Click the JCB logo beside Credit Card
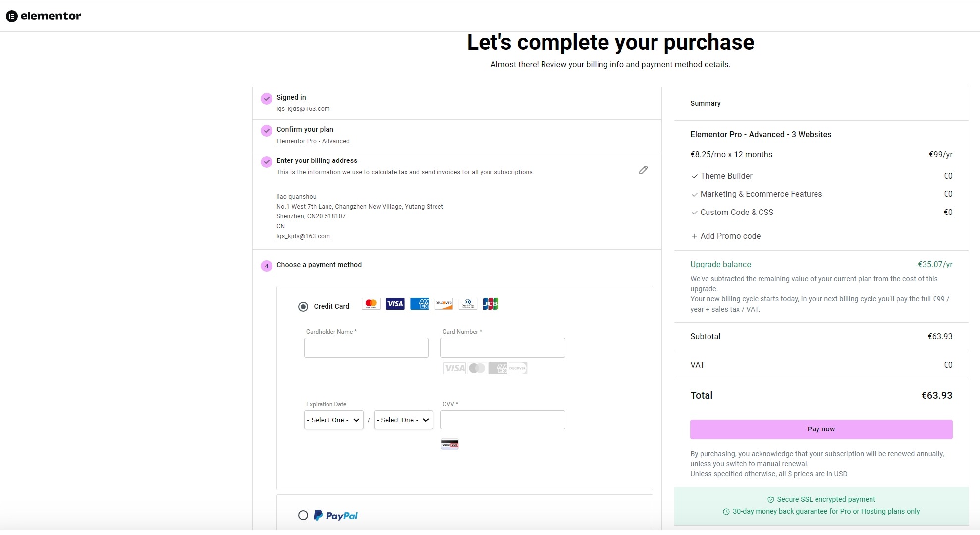Screen dimensions: 980x535 tap(490, 304)
